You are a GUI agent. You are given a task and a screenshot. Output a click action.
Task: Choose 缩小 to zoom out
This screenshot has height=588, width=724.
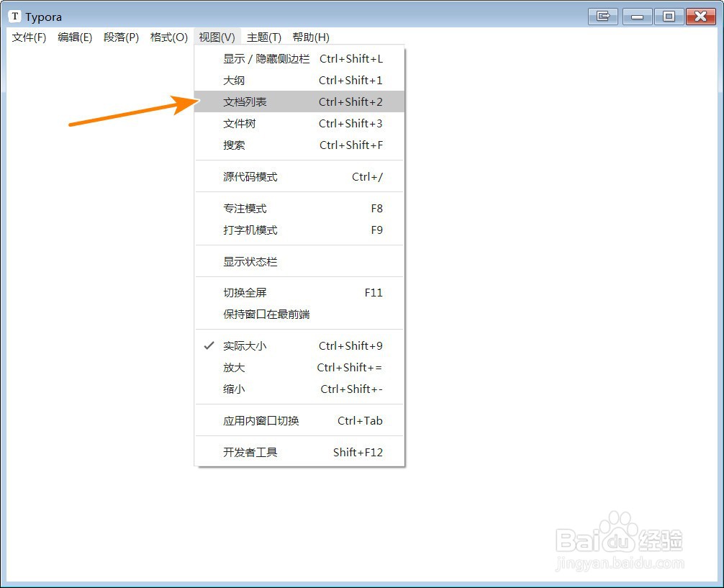pos(299,389)
